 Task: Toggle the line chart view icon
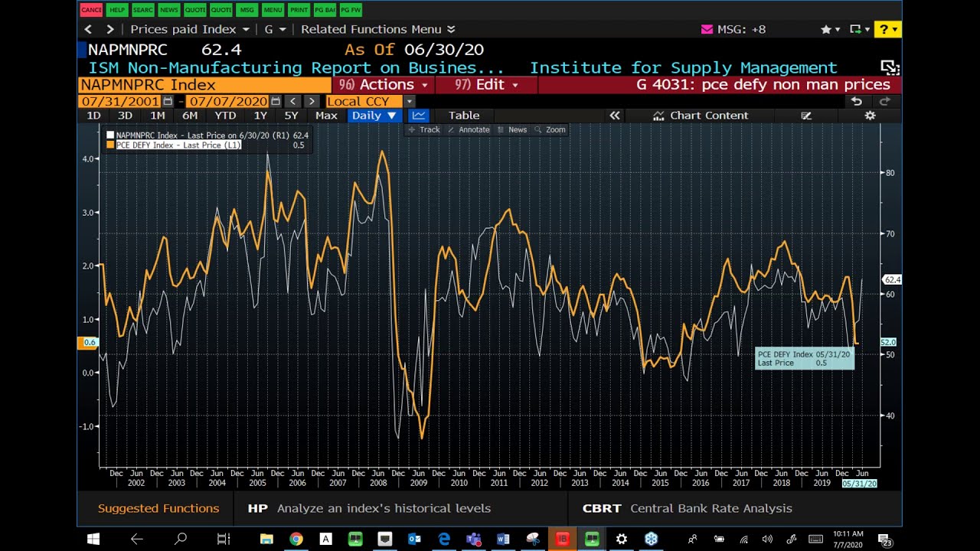418,116
